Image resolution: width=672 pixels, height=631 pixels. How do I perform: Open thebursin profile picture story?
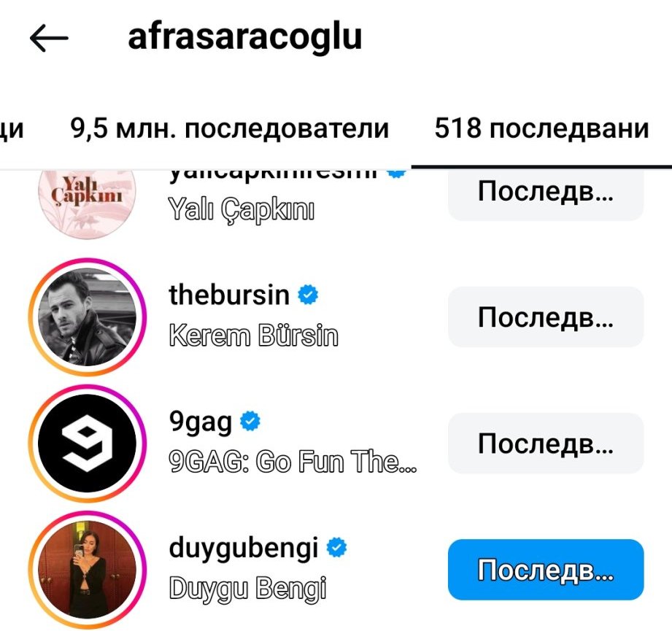pyautogui.click(x=88, y=317)
